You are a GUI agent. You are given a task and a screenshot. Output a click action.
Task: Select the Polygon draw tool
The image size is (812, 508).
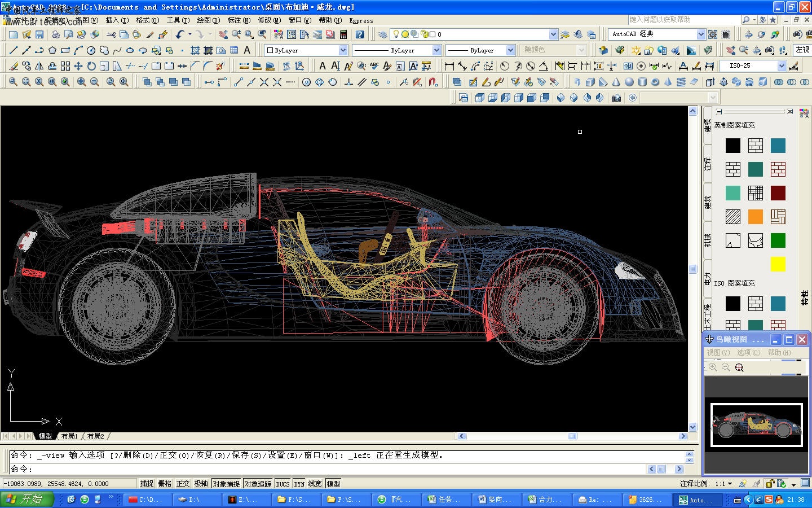(x=52, y=50)
